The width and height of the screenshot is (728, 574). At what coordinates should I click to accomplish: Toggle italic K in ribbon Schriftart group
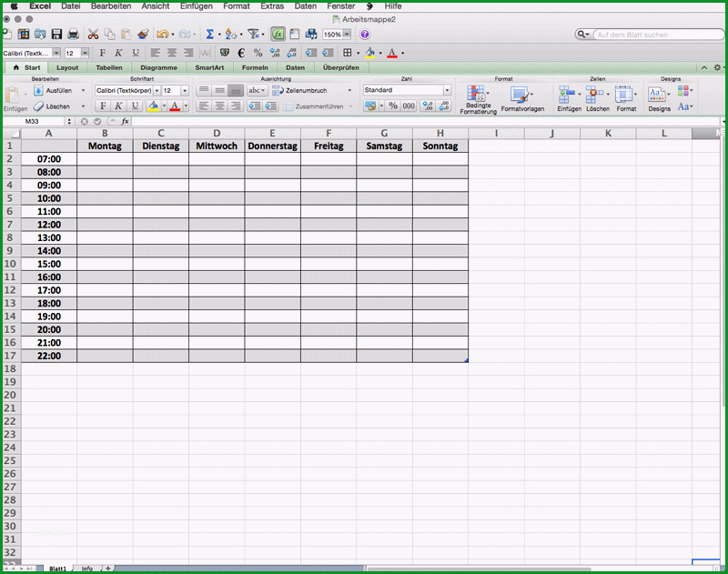118,106
